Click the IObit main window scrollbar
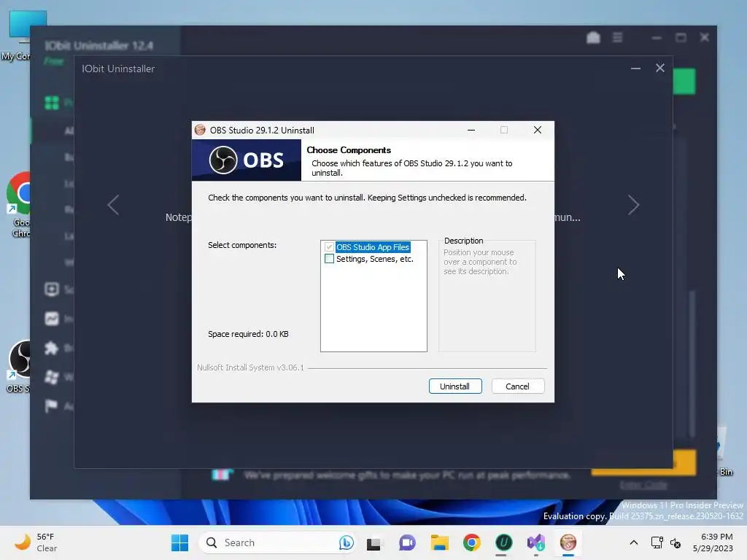Image resolution: width=747 pixels, height=560 pixels. (x=692, y=365)
